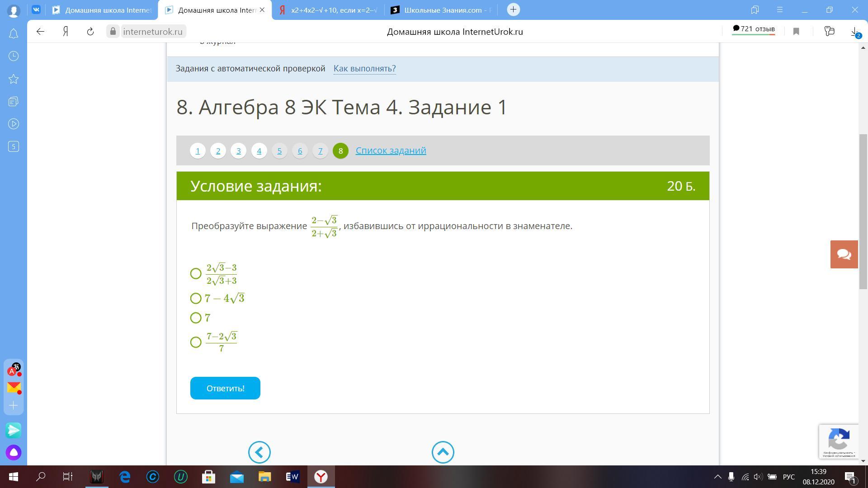Select the answer 7 − 4√3 radio button
This screenshot has width=868, height=488.
click(196, 299)
